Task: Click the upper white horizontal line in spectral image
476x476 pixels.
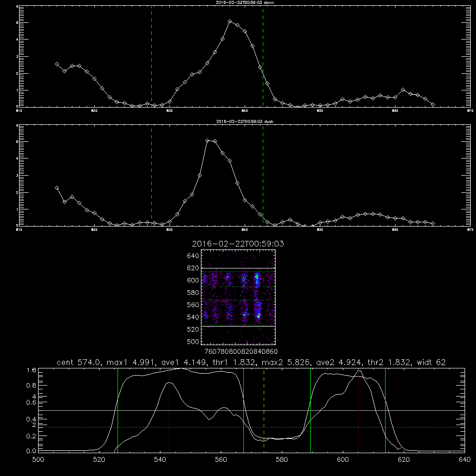Action: [x=238, y=268]
